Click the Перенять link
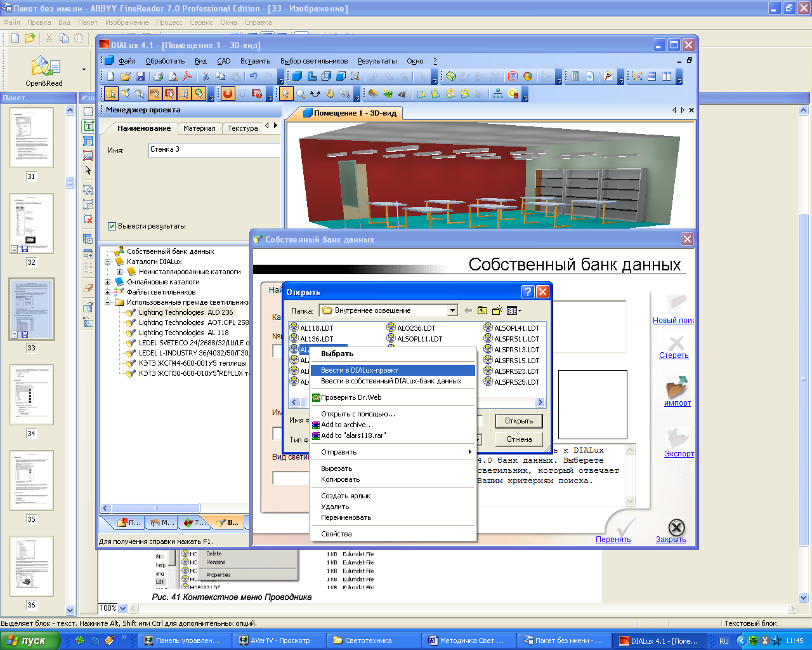Viewport: 812px width, 650px height. [x=613, y=540]
